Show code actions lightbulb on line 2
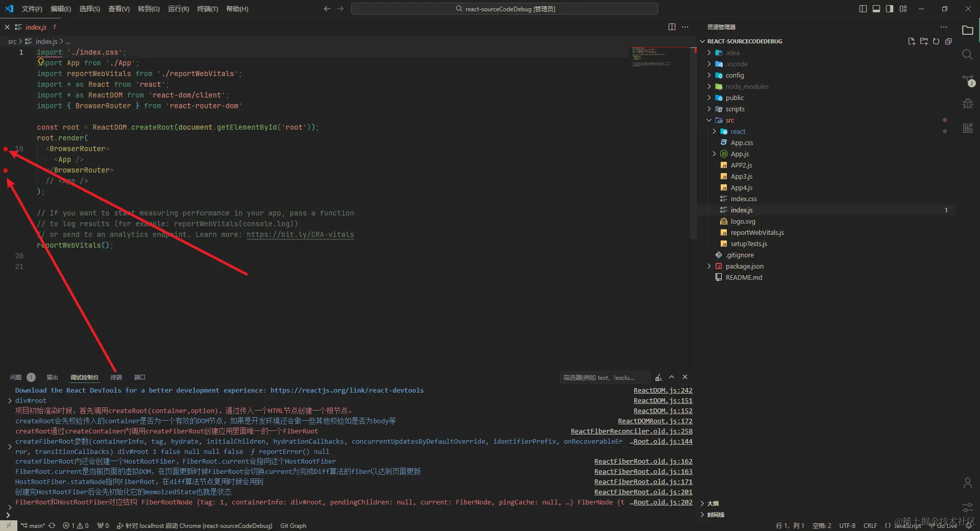The height and width of the screenshot is (531, 980). coord(41,62)
